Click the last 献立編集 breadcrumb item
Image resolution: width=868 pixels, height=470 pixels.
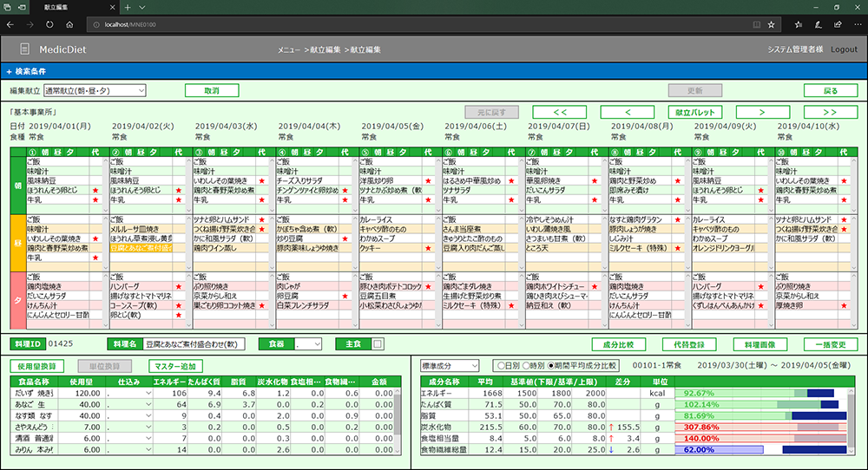point(365,49)
